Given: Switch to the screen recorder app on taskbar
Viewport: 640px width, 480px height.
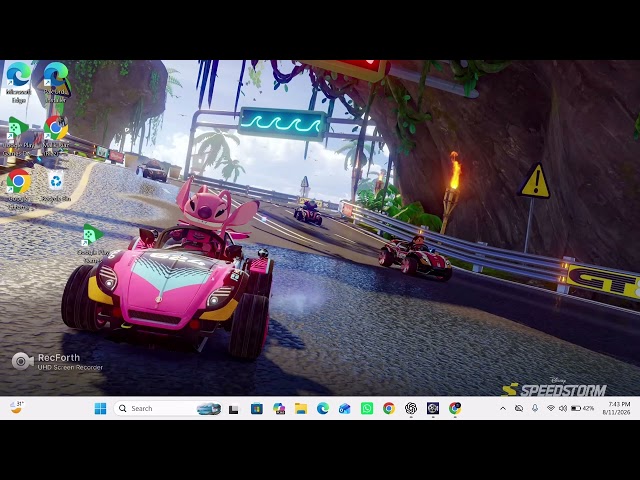Looking at the screenshot, I should 433,408.
